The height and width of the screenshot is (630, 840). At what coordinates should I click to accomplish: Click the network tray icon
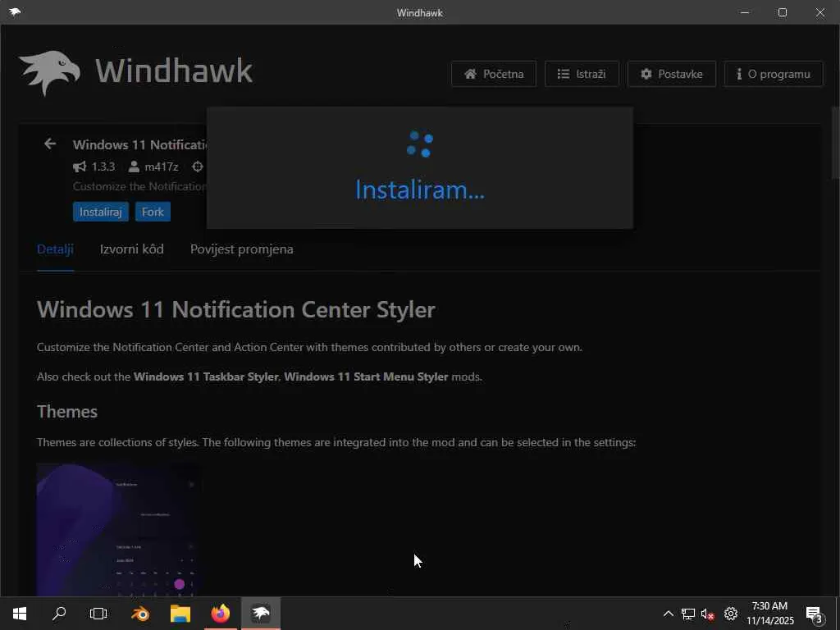click(x=688, y=614)
